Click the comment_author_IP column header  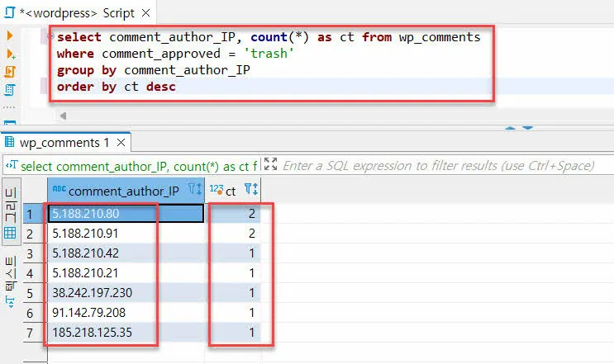pyautogui.click(x=124, y=191)
